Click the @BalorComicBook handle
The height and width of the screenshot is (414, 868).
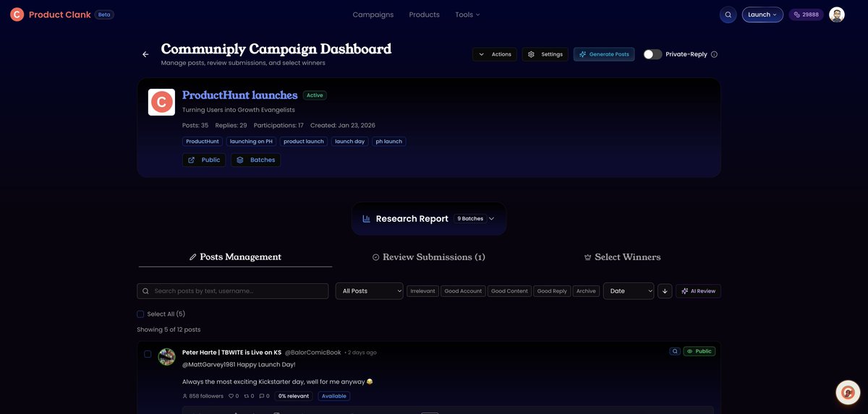point(312,353)
